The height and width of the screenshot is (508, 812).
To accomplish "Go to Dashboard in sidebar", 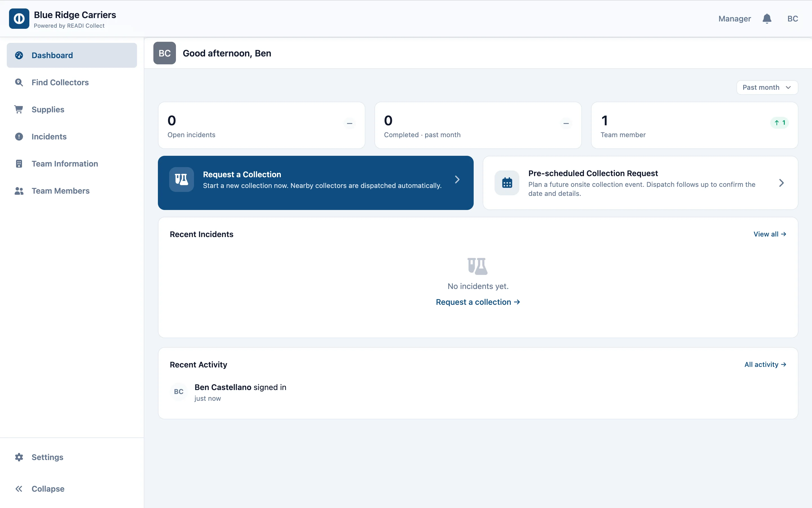I will coord(72,55).
